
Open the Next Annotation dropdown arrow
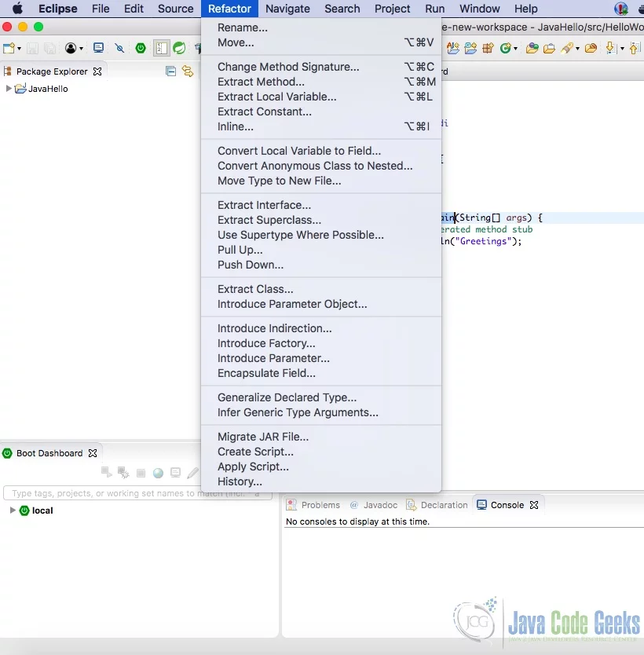[x=622, y=49]
